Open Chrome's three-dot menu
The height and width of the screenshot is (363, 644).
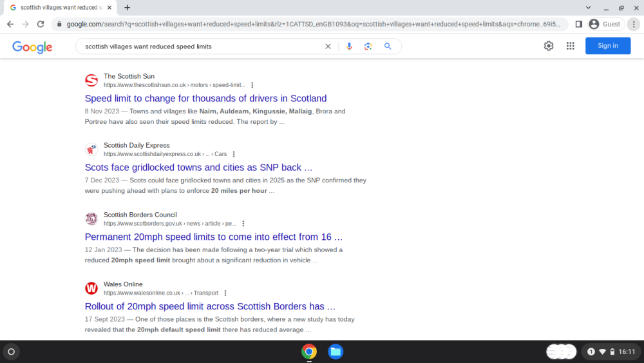634,25
